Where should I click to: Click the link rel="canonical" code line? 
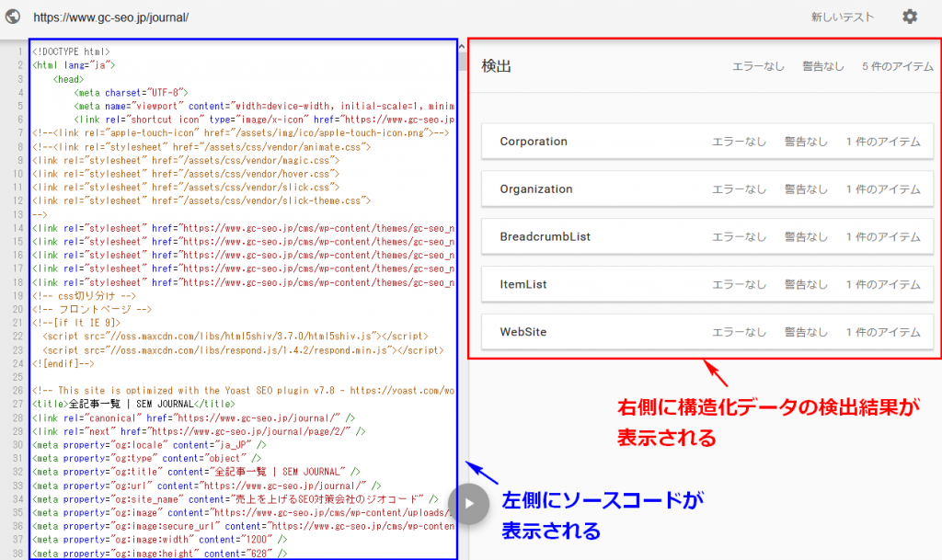click(x=193, y=417)
